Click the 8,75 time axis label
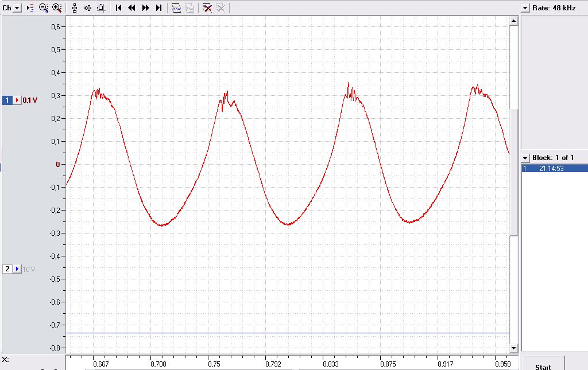The height and width of the screenshot is (370, 588). pos(214,364)
